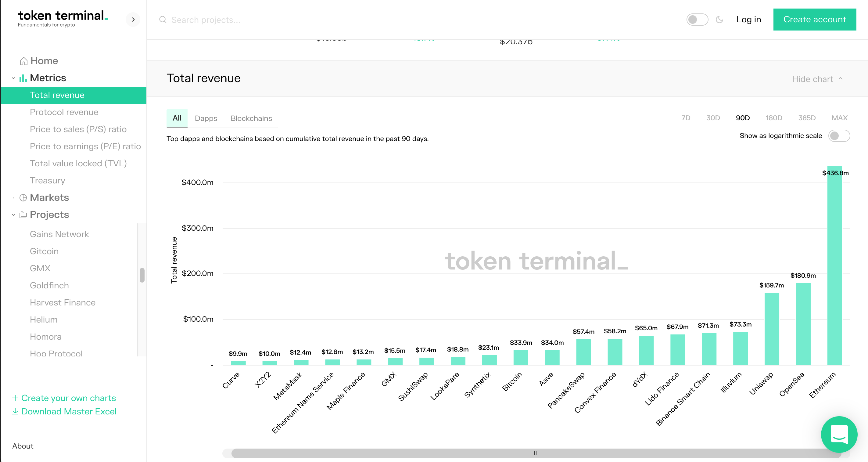Image resolution: width=868 pixels, height=462 pixels.
Task: Open the About link
Action: 23,446
